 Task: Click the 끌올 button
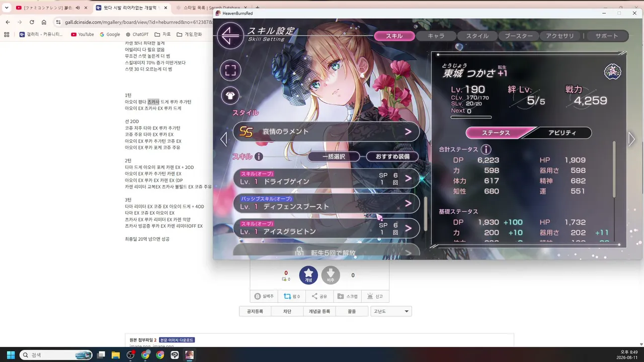pos(352,311)
